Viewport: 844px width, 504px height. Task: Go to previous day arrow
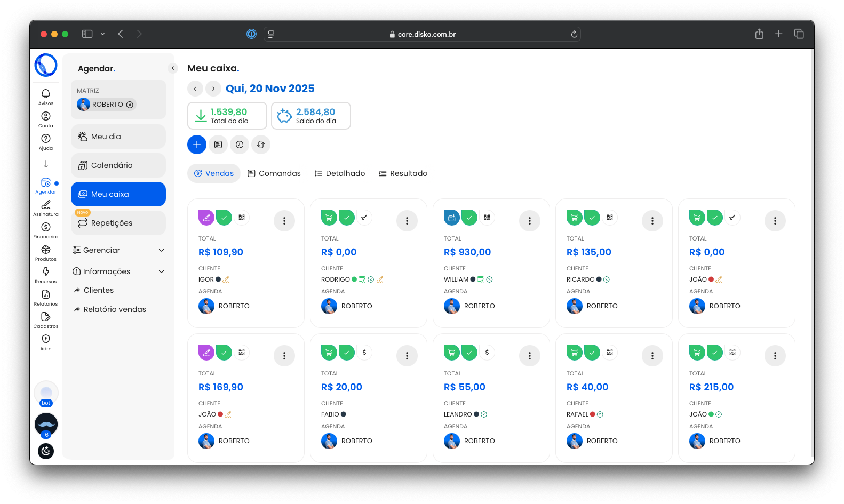195,89
